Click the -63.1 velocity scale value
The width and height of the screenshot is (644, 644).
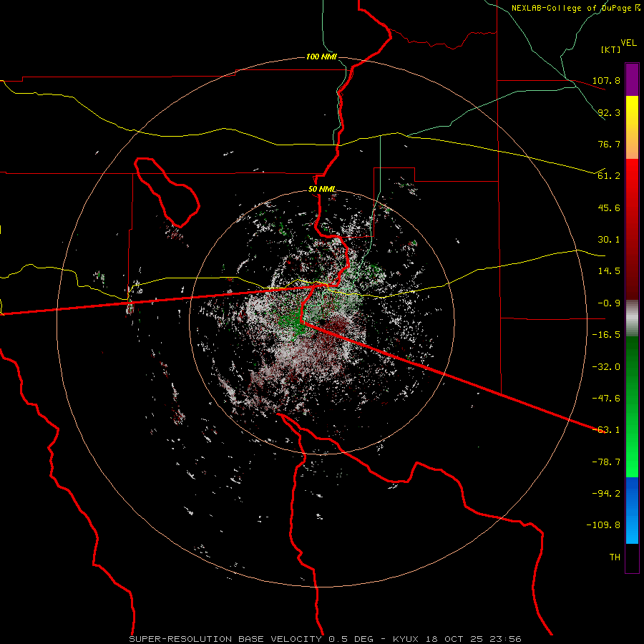point(608,430)
